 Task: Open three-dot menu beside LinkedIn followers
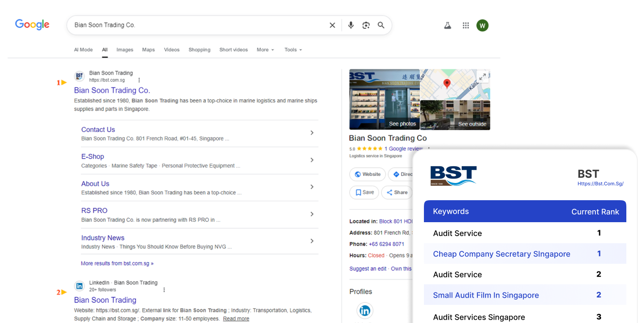pyautogui.click(x=164, y=290)
